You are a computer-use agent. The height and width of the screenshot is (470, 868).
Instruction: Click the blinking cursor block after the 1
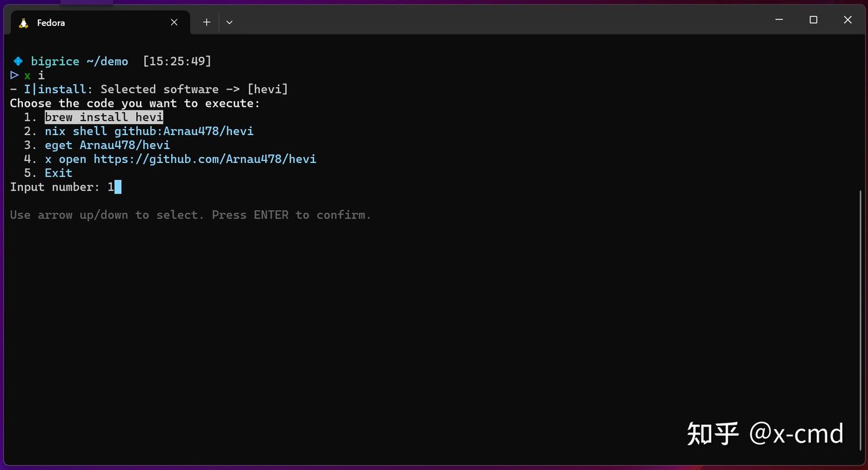[x=118, y=187]
